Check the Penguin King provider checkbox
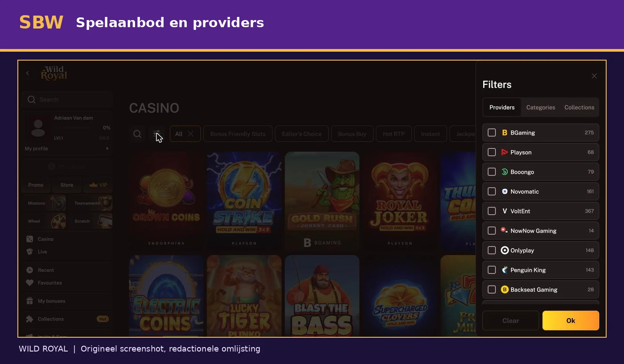Image resolution: width=624 pixels, height=364 pixels. tap(492, 270)
